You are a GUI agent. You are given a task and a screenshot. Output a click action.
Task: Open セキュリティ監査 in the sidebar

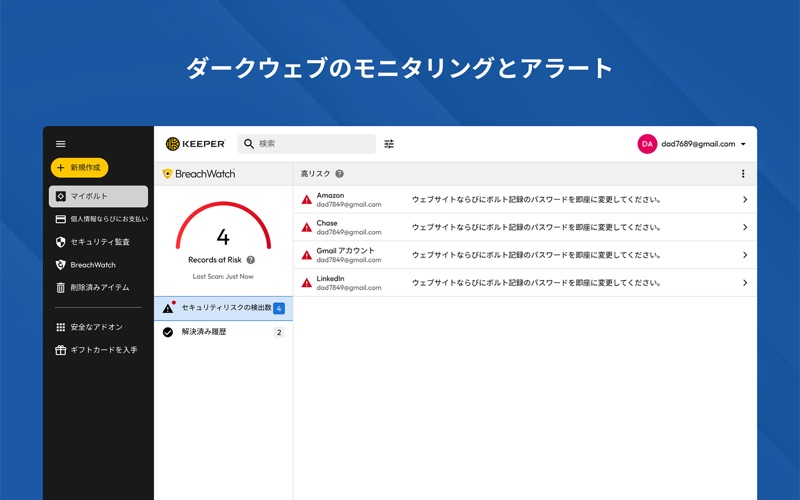(92, 242)
